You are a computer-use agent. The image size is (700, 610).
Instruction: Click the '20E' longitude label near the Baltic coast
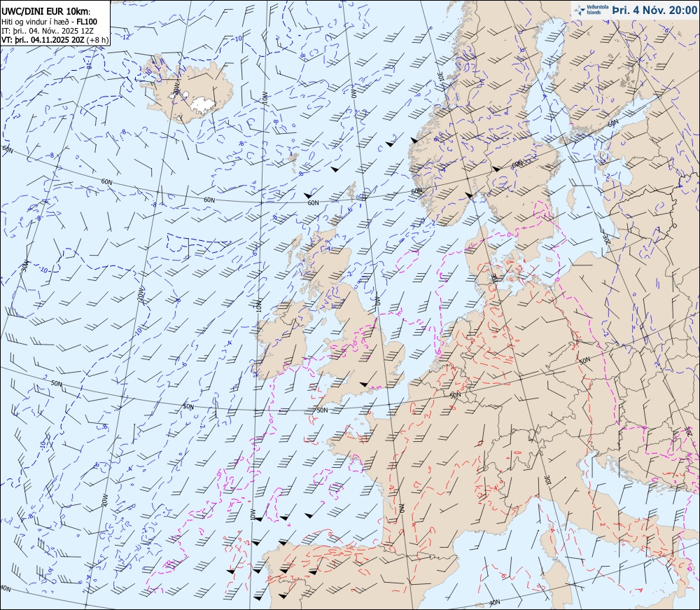pos(607,239)
